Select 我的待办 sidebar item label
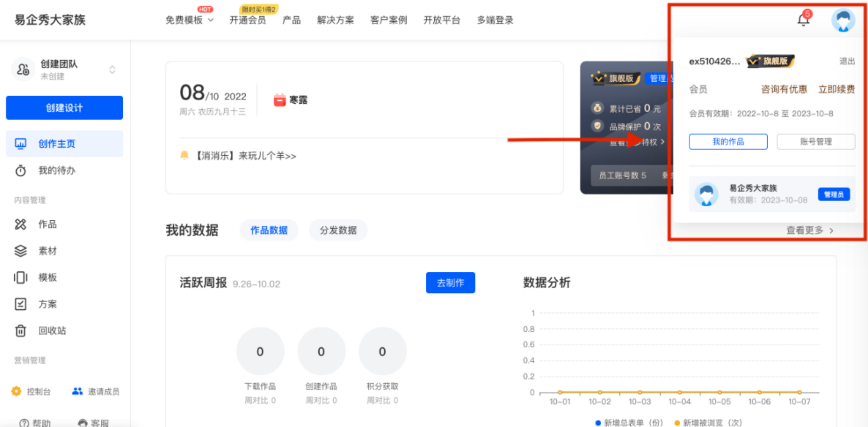The height and width of the screenshot is (427, 868). tap(57, 170)
